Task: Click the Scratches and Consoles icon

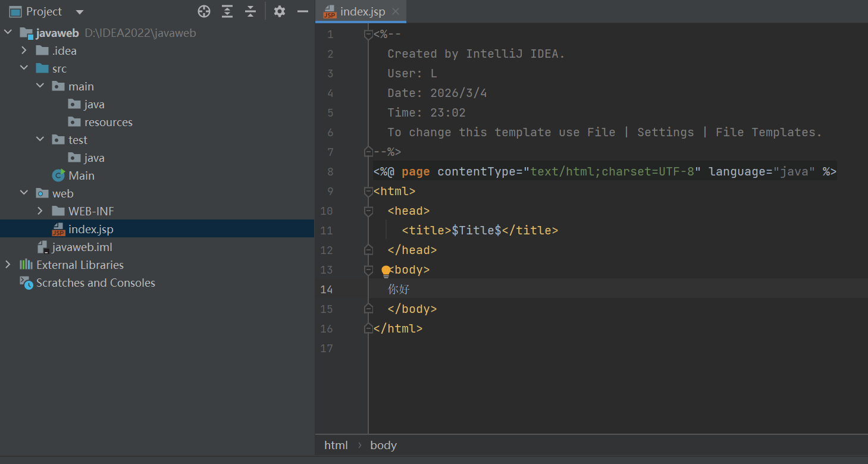Action: click(26, 283)
